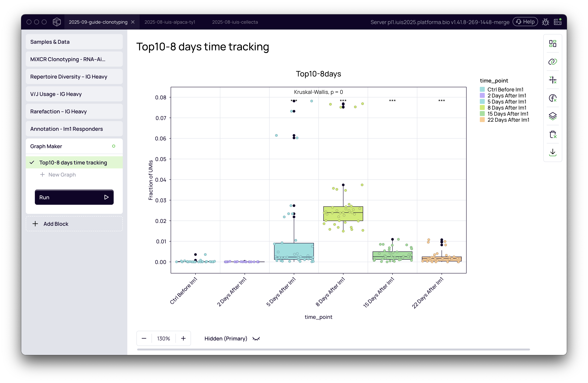Click the filter settings icon

tap(552, 98)
